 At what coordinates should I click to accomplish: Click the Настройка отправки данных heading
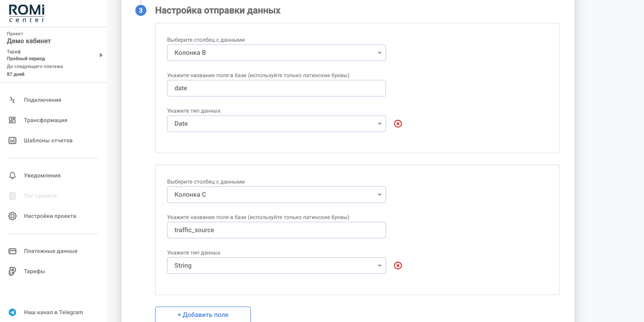218,10
